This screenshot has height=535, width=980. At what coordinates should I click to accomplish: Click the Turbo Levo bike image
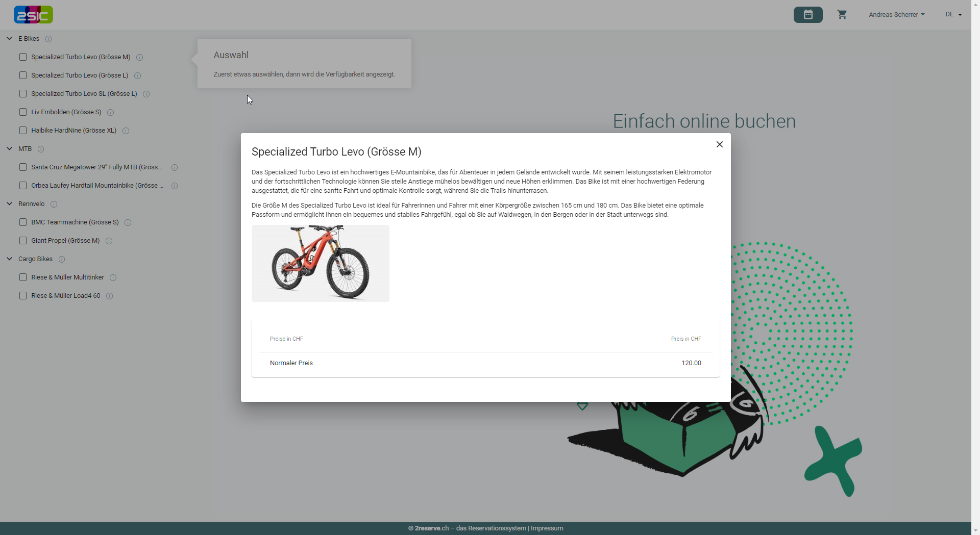[x=320, y=263]
